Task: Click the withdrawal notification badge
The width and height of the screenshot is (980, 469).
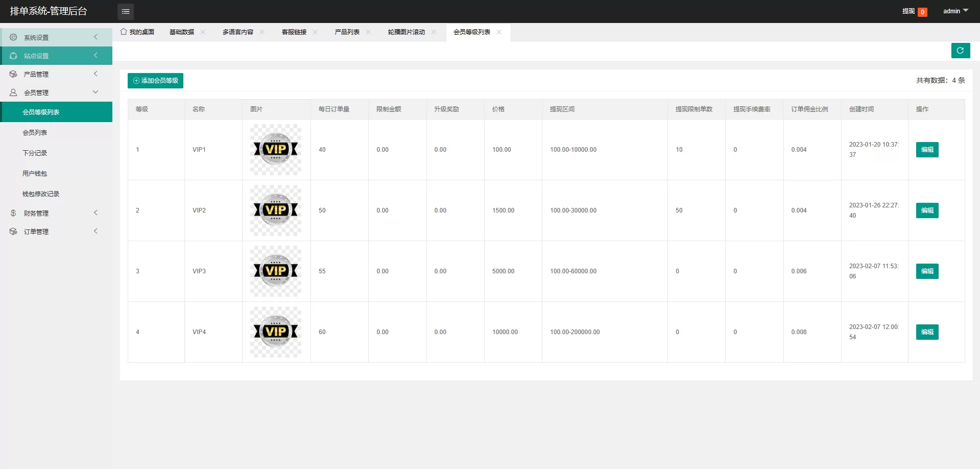Action: coord(922,12)
